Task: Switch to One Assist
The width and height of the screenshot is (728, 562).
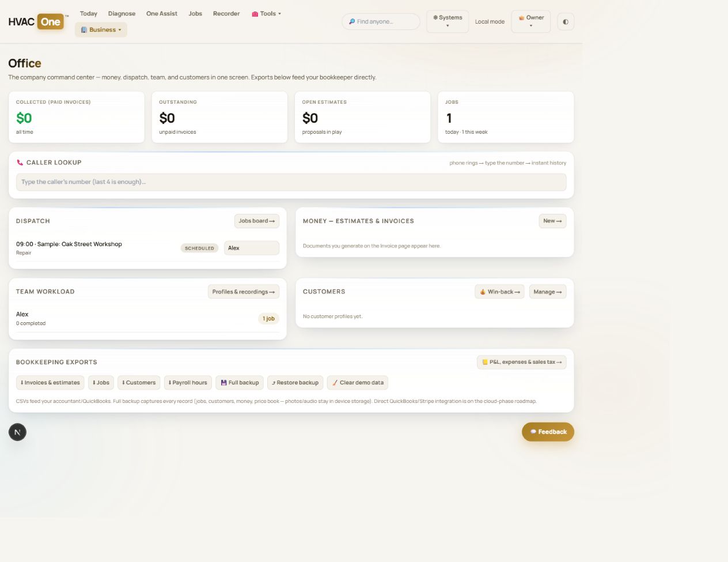Action: pos(162,14)
